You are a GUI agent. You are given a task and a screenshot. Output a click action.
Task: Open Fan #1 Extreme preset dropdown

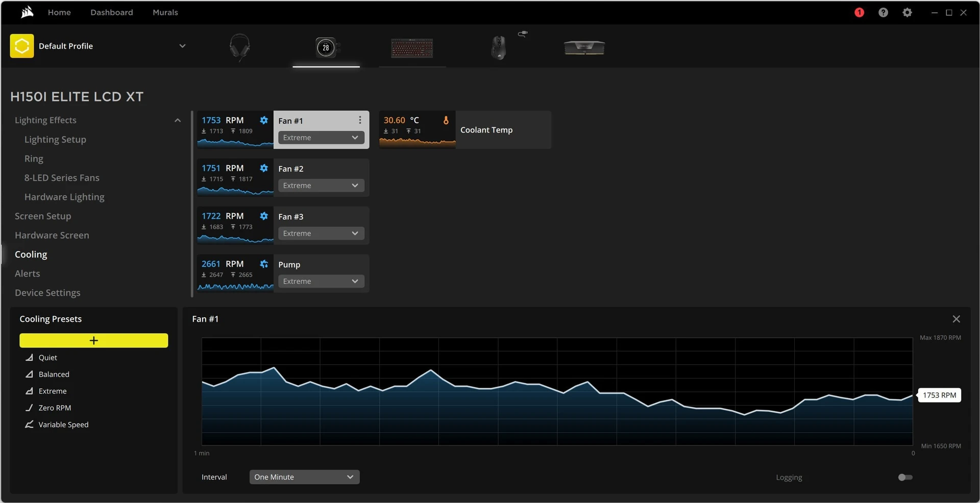[321, 138]
